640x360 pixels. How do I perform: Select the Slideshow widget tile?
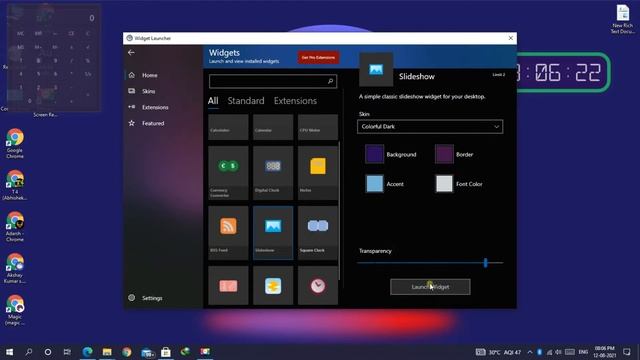click(x=273, y=233)
